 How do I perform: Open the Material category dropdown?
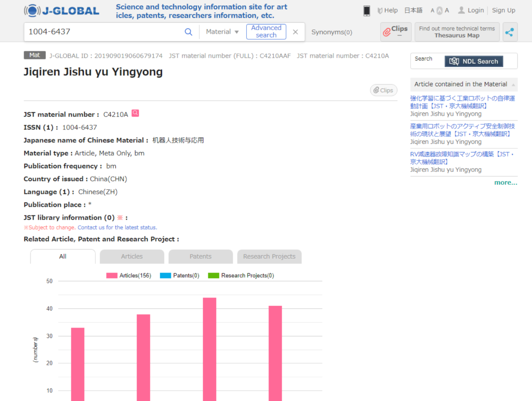pyautogui.click(x=222, y=32)
